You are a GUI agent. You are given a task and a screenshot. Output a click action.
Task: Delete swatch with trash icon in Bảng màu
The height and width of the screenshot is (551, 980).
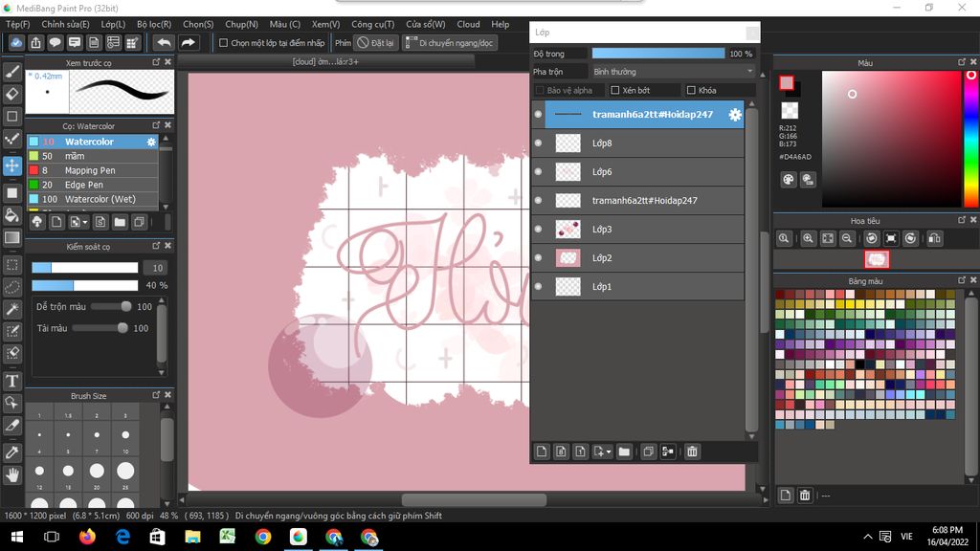tap(805, 496)
